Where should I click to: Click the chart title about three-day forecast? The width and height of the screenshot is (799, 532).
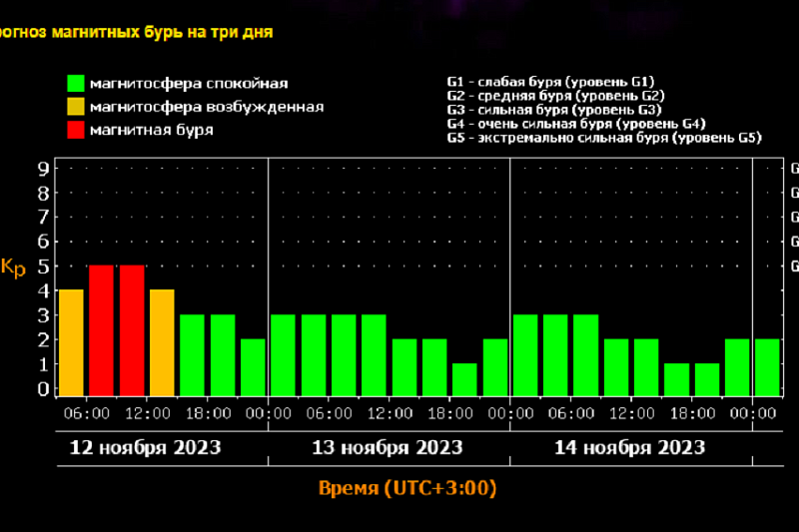[137, 31]
